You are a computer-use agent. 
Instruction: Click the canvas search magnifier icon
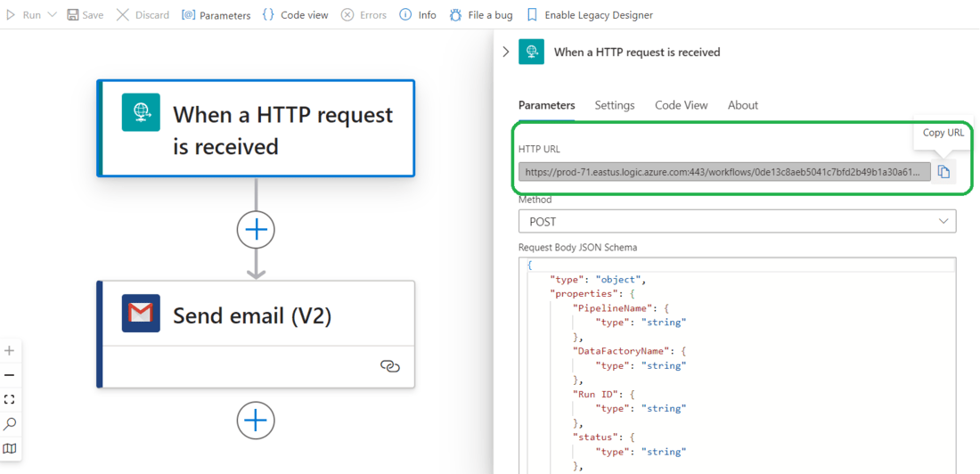tap(10, 424)
